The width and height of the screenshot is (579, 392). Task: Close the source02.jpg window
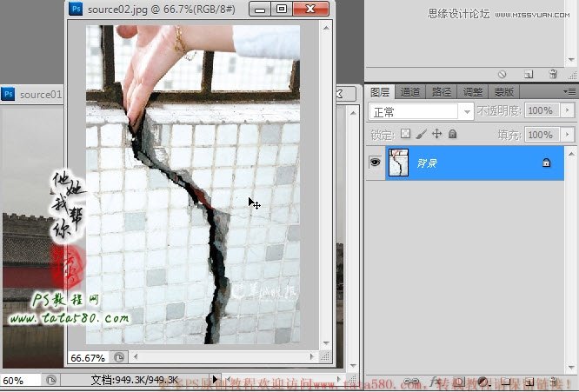pyautogui.click(x=310, y=9)
